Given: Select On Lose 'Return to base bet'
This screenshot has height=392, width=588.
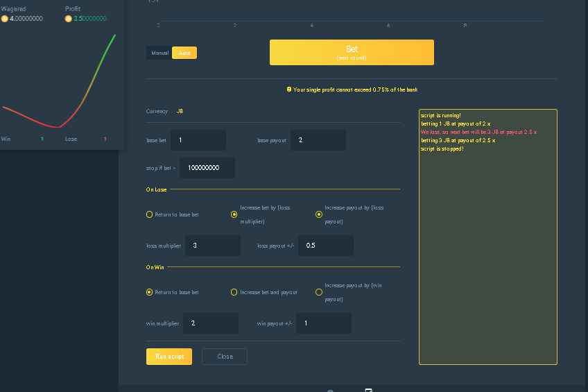Looking at the screenshot, I should click(x=150, y=215).
